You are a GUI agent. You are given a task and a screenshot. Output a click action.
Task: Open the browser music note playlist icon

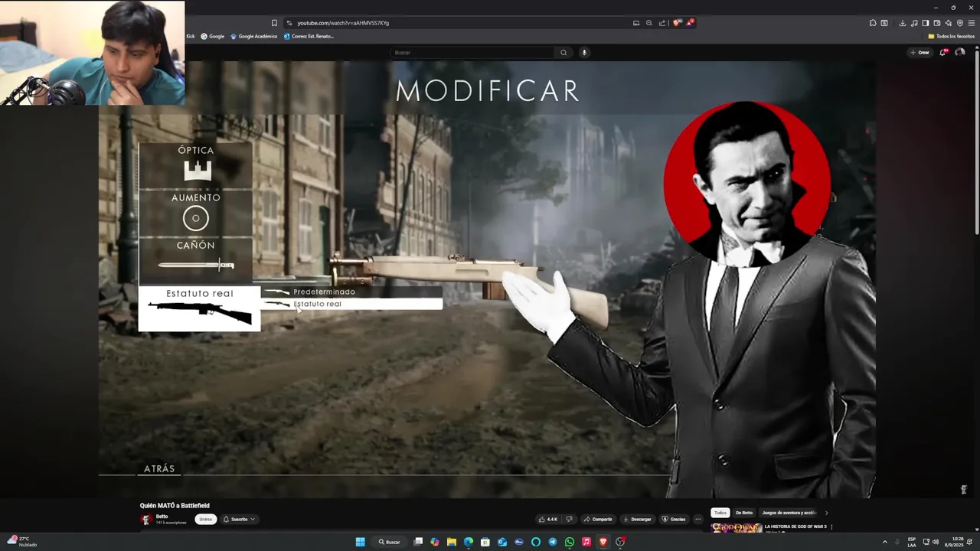pos(914,23)
